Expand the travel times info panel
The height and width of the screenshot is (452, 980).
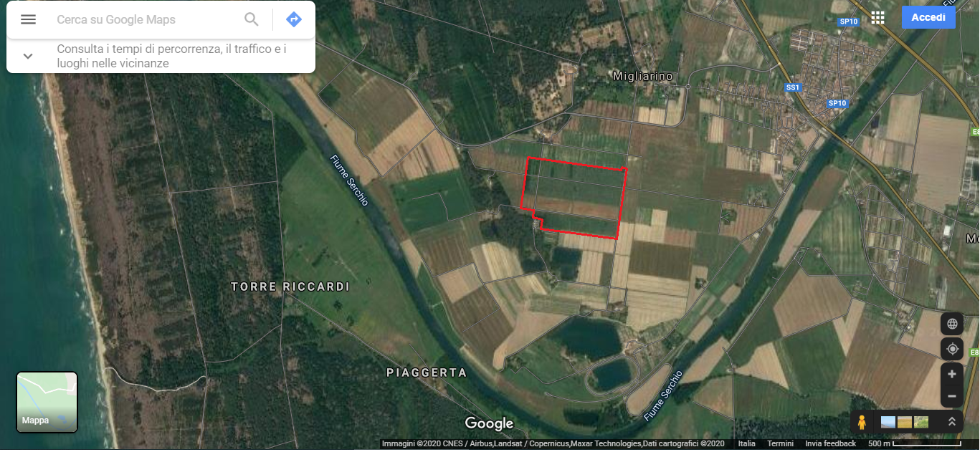point(28,56)
